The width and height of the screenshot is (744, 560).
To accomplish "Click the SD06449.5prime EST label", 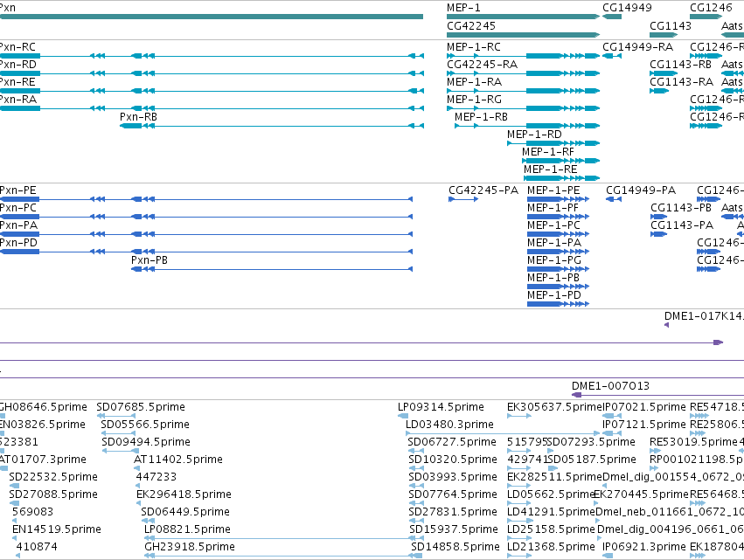I will pos(185,512).
